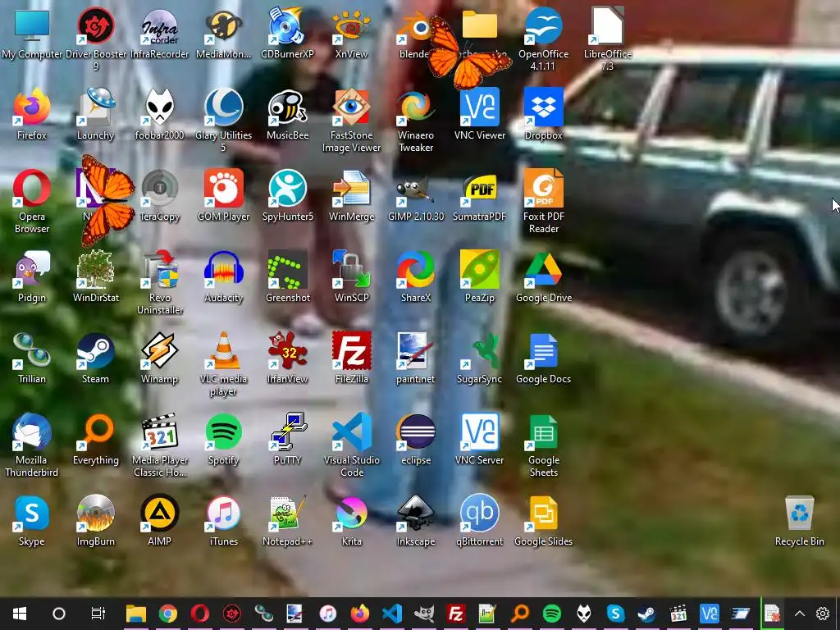The width and height of the screenshot is (840, 630).
Task: Select the Krita desktop icon
Action: (x=351, y=521)
